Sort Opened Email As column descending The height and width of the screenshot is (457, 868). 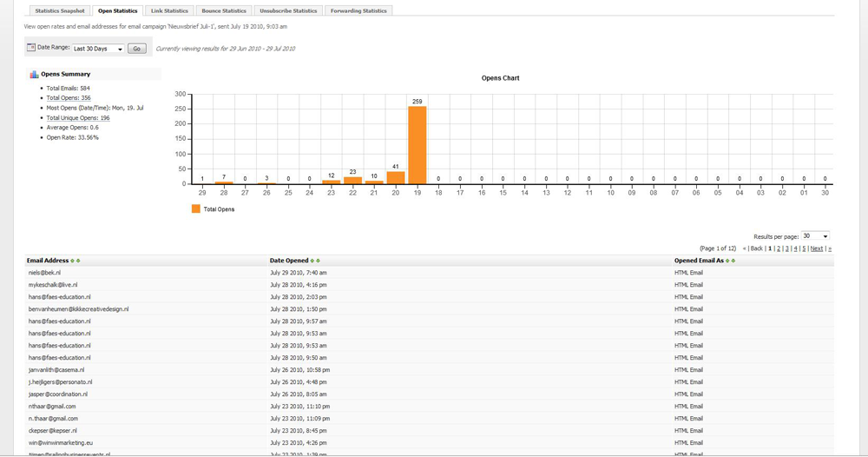coord(733,261)
